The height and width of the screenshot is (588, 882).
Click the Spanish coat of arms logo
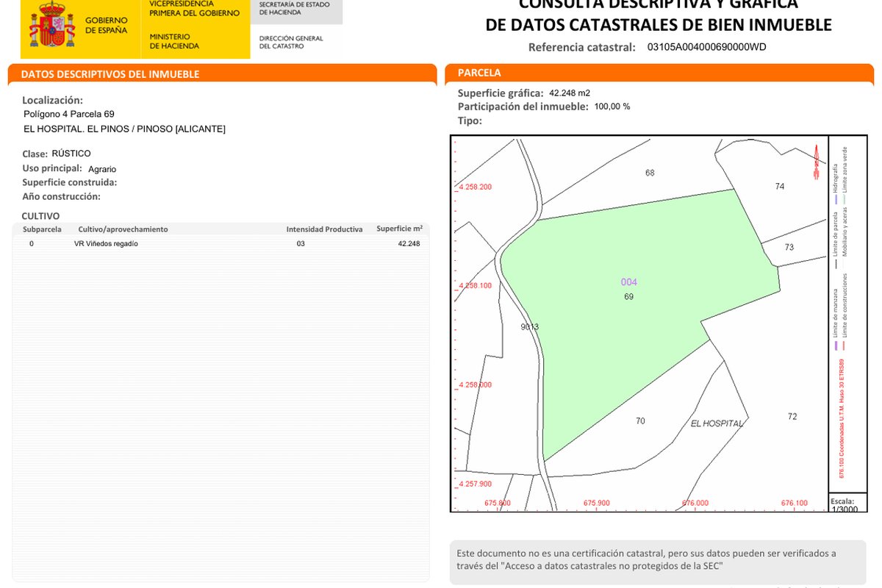(x=51, y=27)
